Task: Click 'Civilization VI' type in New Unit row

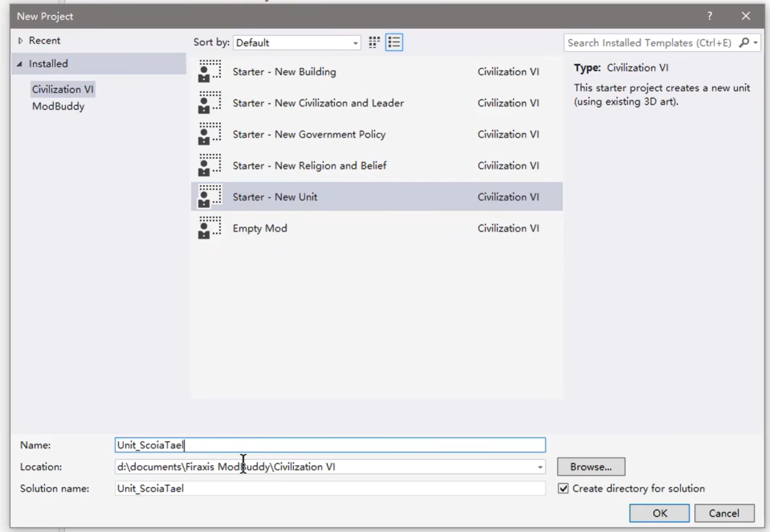Action: click(508, 197)
